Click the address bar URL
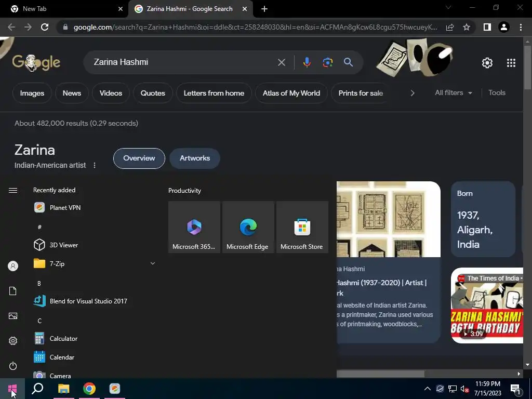 [255, 27]
